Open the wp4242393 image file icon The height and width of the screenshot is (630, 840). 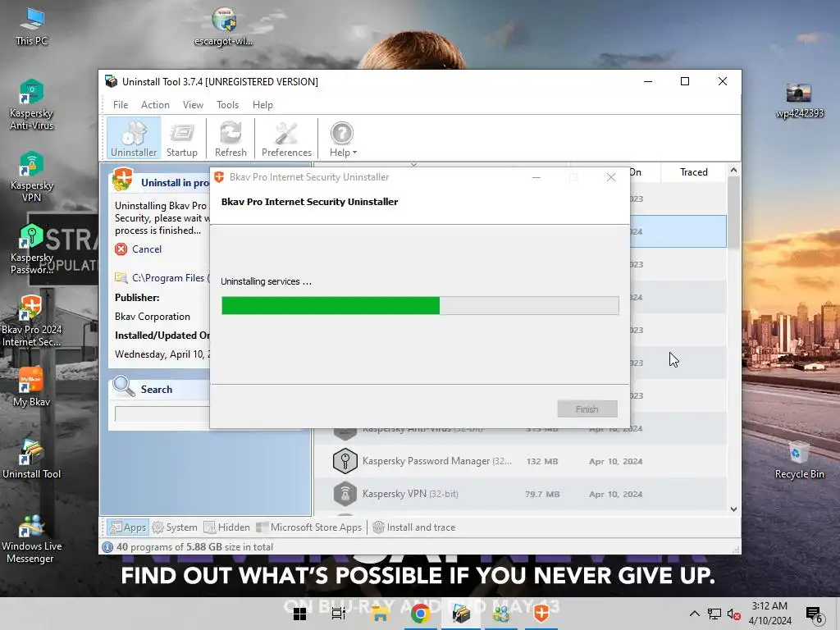(x=799, y=100)
